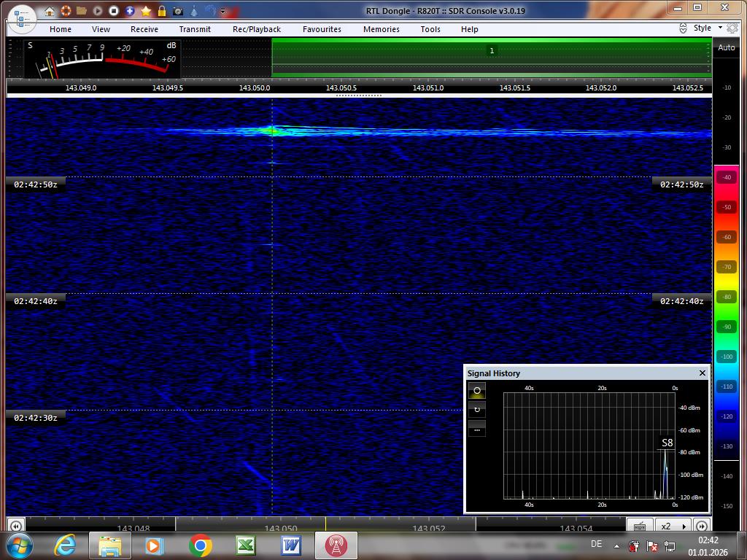Click the S-meter signal strength display
The height and width of the screenshot is (560, 747).
point(102,59)
